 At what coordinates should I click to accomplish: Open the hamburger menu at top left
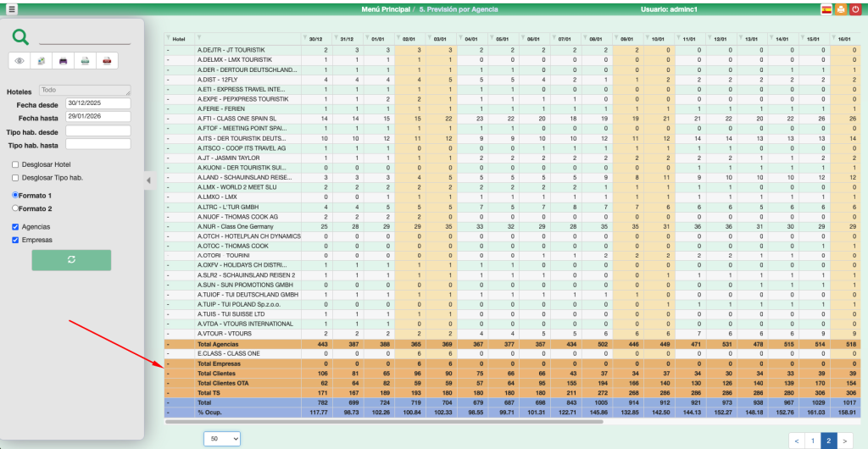coord(11,9)
